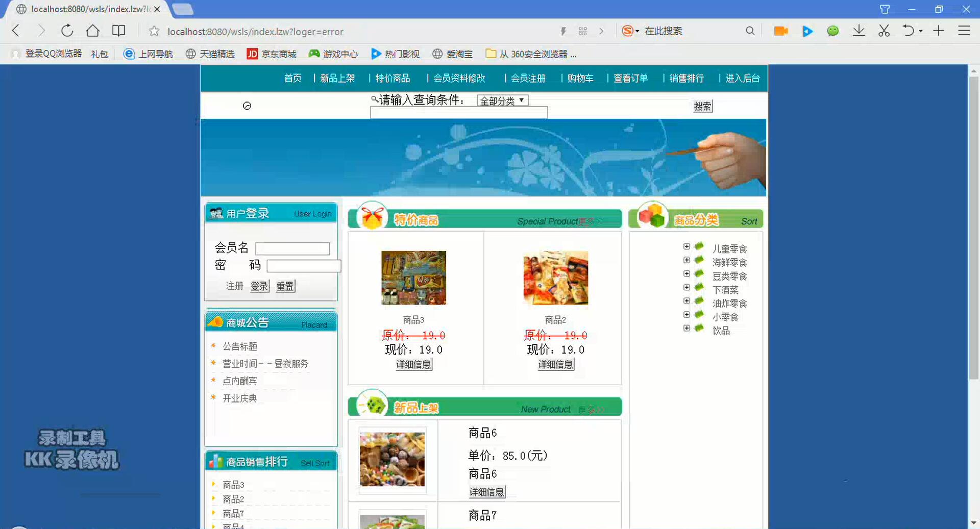Click the 商品6 product thumbnail
This screenshot has width=980, height=529.
393,459
